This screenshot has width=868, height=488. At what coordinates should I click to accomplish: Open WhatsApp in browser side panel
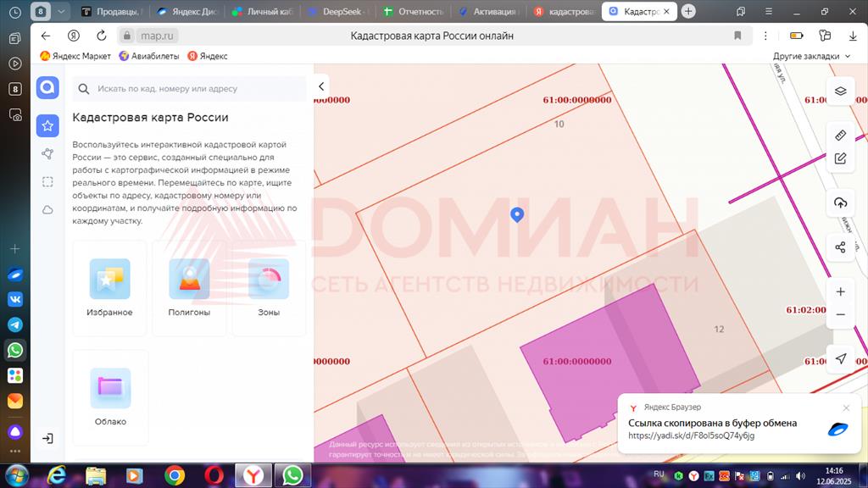pyautogui.click(x=15, y=350)
